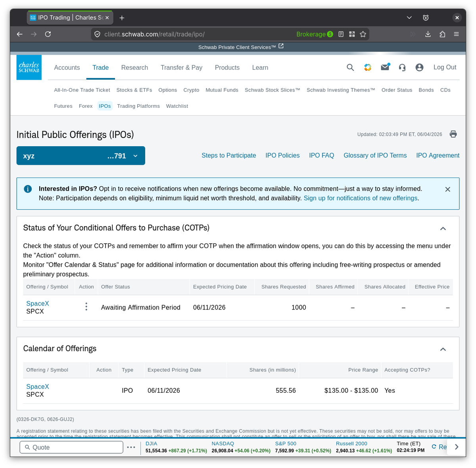Open Steps to Participate link
The height and width of the screenshot is (468, 476).
coord(228,155)
